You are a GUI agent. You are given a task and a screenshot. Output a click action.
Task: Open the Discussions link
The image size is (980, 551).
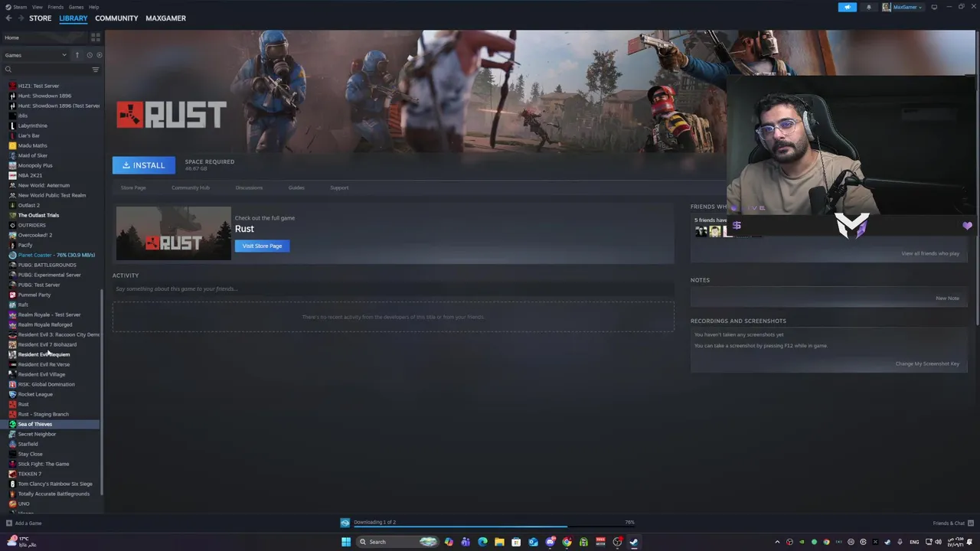pos(249,187)
